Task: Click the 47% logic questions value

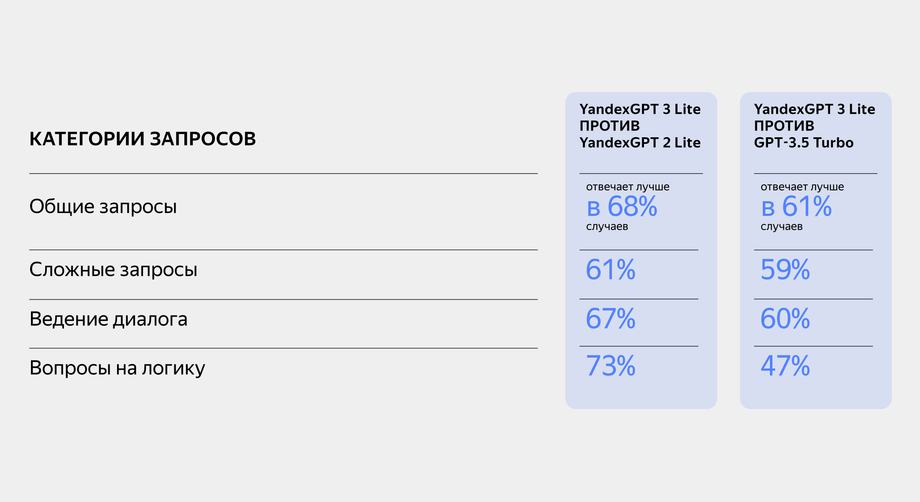Action: click(x=785, y=366)
